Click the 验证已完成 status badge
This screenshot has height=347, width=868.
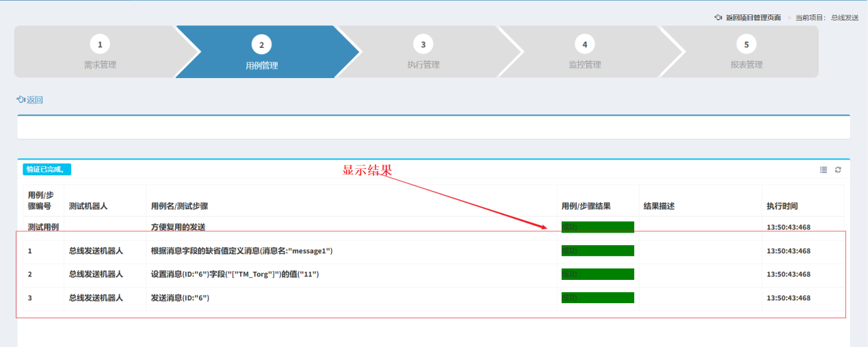(47, 170)
